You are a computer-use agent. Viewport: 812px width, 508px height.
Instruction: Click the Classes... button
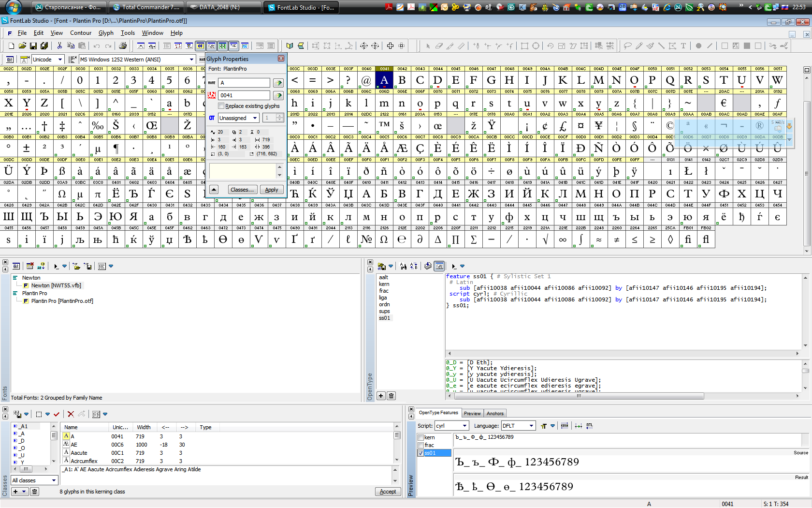[x=242, y=190]
